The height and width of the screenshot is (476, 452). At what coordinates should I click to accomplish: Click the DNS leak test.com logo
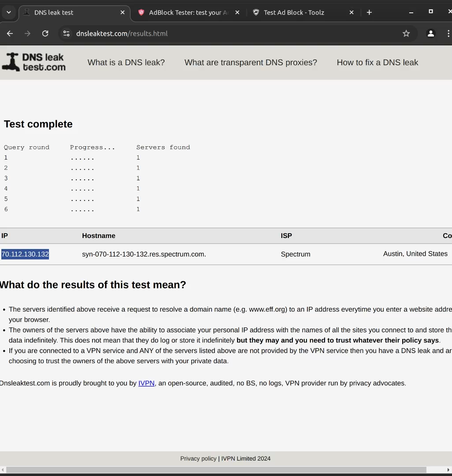[x=34, y=62]
